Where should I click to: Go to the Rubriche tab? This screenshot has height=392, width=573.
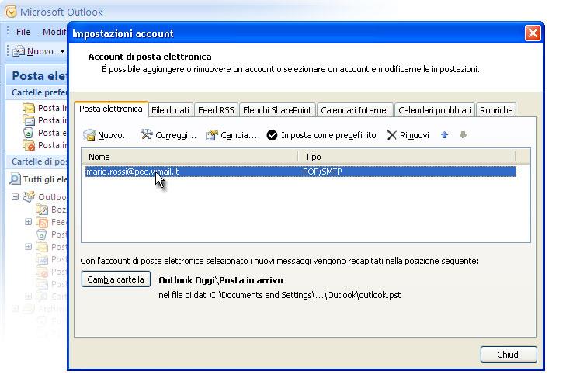pos(496,110)
